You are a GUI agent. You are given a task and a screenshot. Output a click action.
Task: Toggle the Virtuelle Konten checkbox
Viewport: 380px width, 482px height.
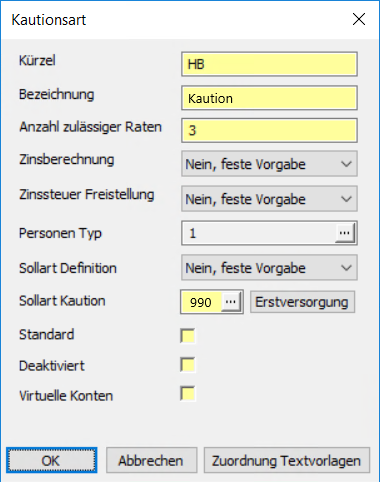click(188, 393)
